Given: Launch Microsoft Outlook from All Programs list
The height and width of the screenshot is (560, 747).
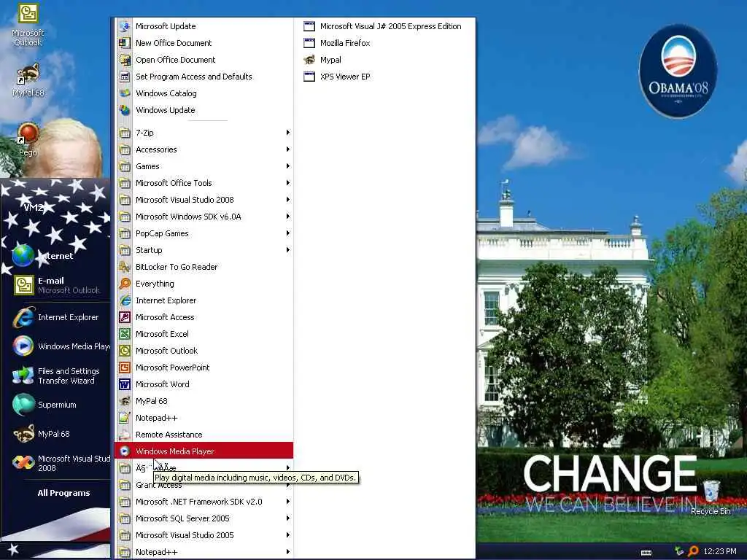Looking at the screenshot, I should pos(204,351).
